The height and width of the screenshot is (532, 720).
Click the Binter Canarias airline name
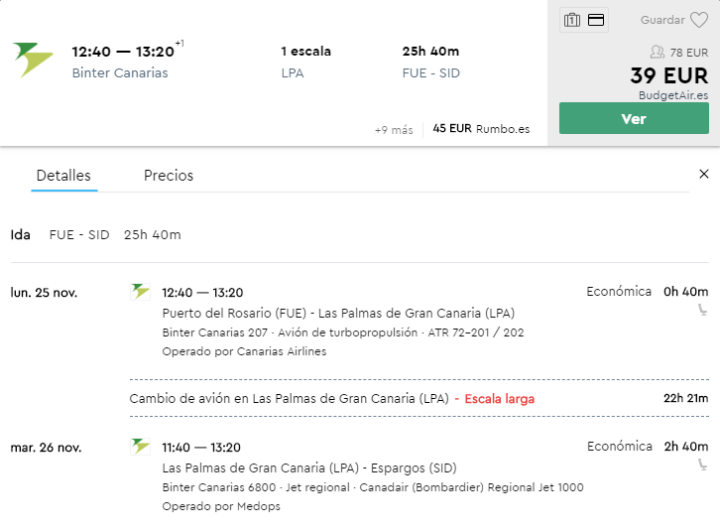[x=120, y=72]
